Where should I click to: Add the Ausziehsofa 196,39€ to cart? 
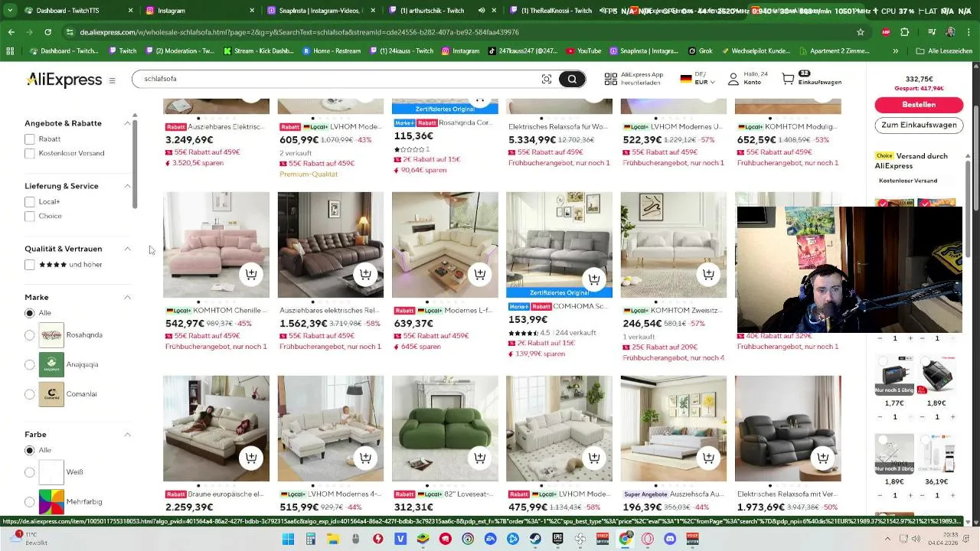pyautogui.click(x=708, y=458)
